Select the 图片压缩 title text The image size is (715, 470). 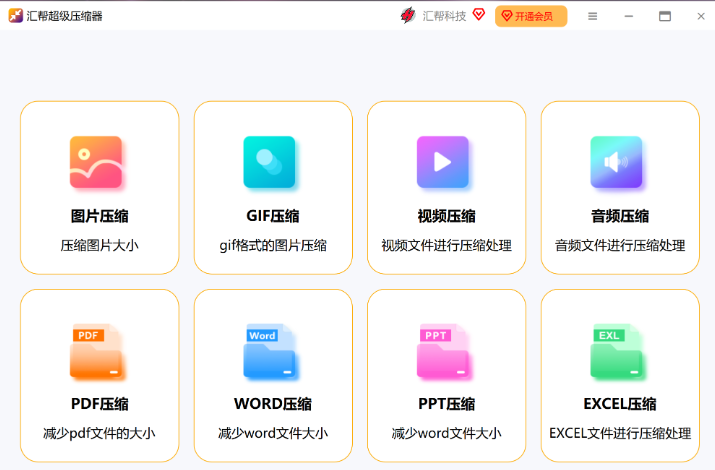pos(99,216)
